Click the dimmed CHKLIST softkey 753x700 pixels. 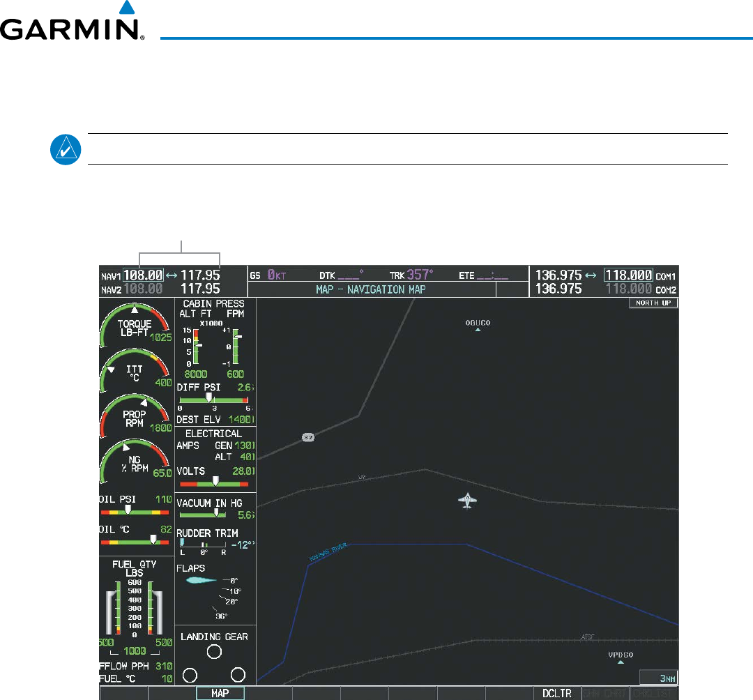click(653, 693)
